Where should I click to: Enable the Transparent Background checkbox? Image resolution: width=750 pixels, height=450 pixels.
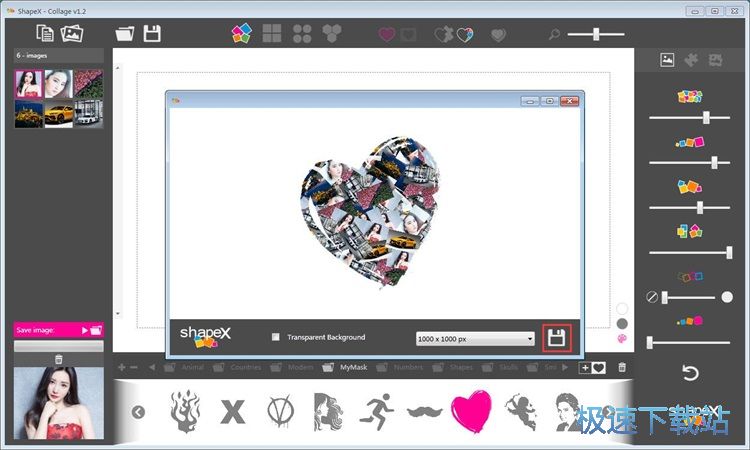(276, 337)
